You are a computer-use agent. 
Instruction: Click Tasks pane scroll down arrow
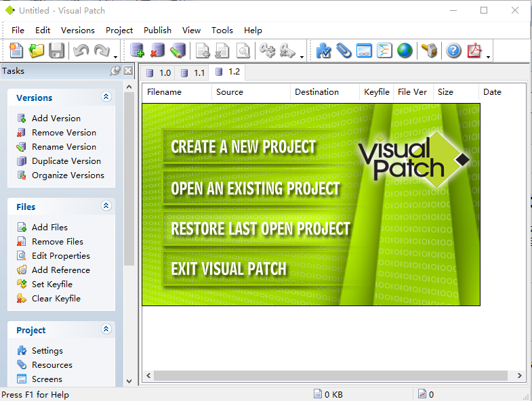point(129,381)
